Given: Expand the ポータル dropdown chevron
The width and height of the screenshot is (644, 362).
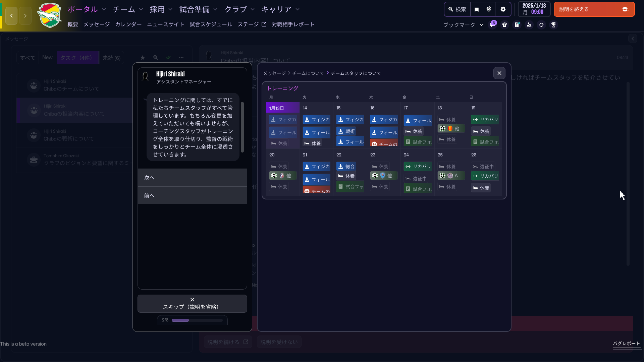Looking at the screenshot, I should 104,9.
